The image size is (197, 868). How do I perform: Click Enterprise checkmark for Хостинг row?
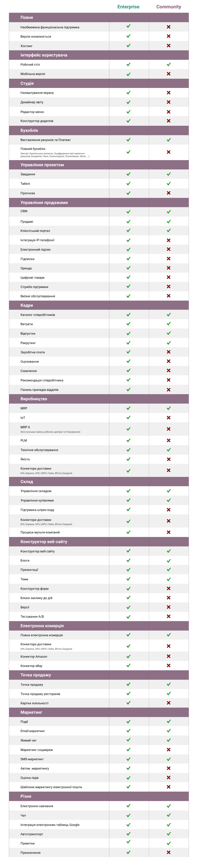tap(128, 46)
